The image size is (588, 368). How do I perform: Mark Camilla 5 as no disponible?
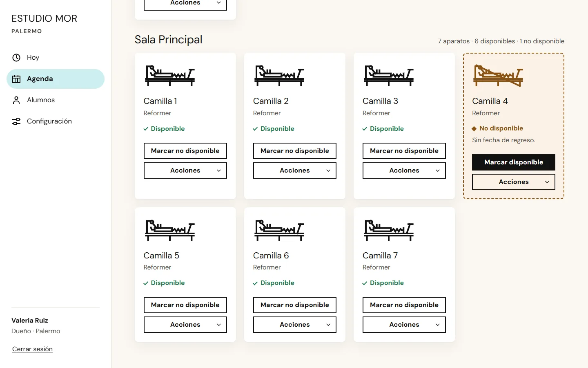185,305
